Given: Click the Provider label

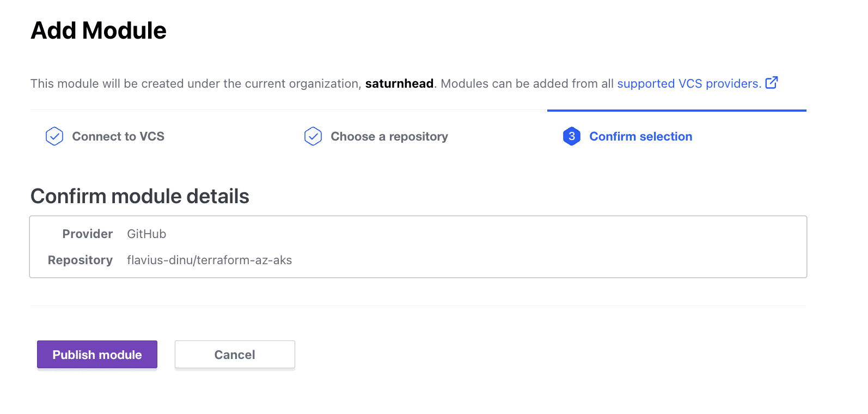Looking at the screenshot, I should (87, 234).
